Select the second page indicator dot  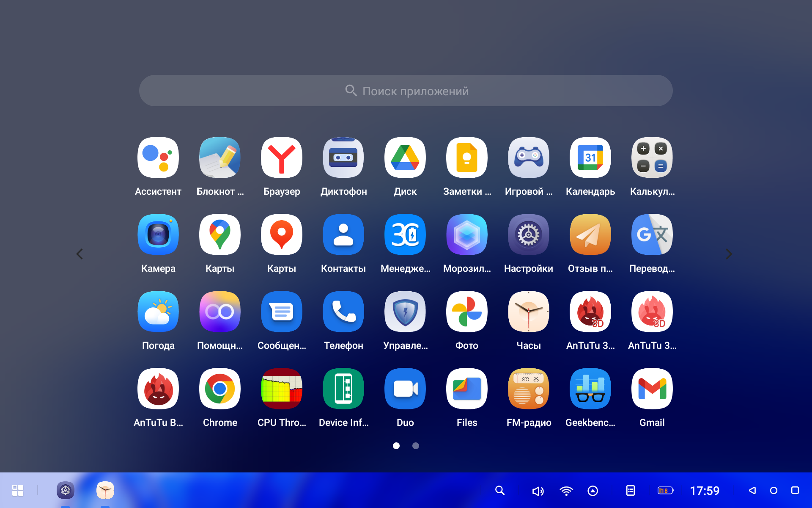[416, 446]
